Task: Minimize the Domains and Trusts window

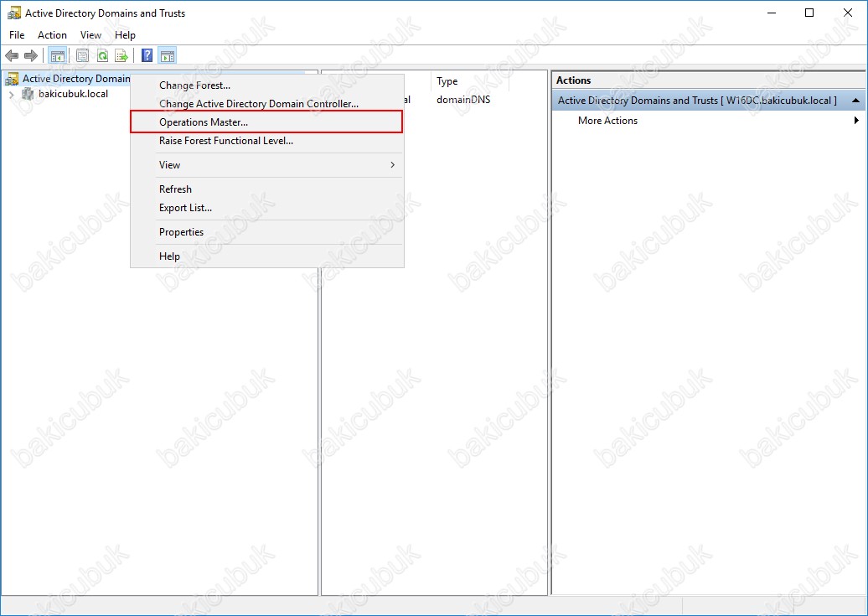Action: [x=771, y=13]
